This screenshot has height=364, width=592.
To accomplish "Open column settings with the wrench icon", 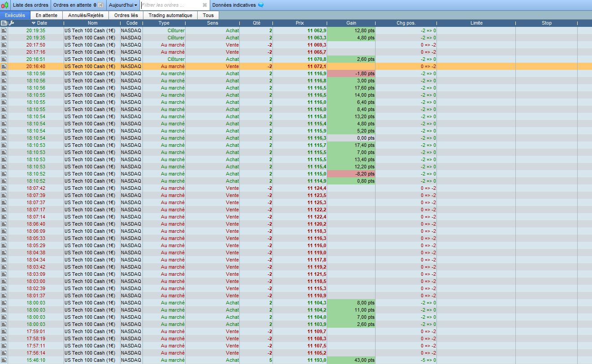I will 11,23.
